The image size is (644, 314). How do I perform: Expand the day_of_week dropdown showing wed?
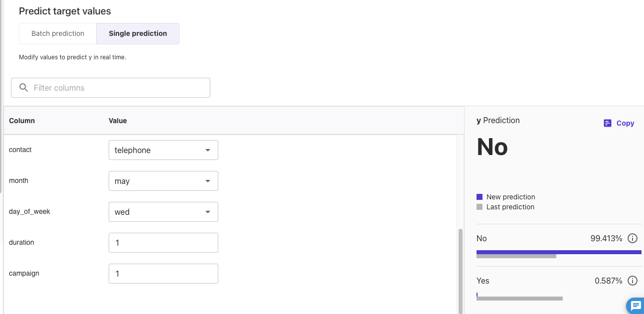[163, 212]
